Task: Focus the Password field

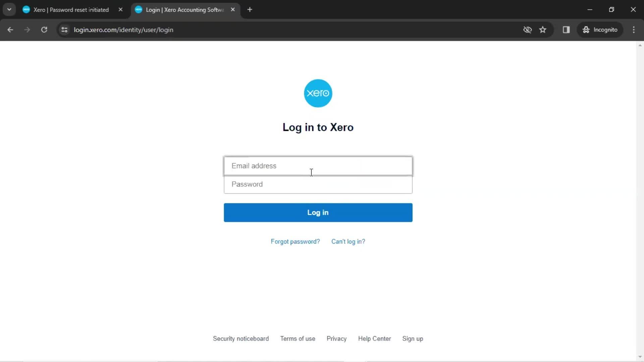Action: coord(318,184)
